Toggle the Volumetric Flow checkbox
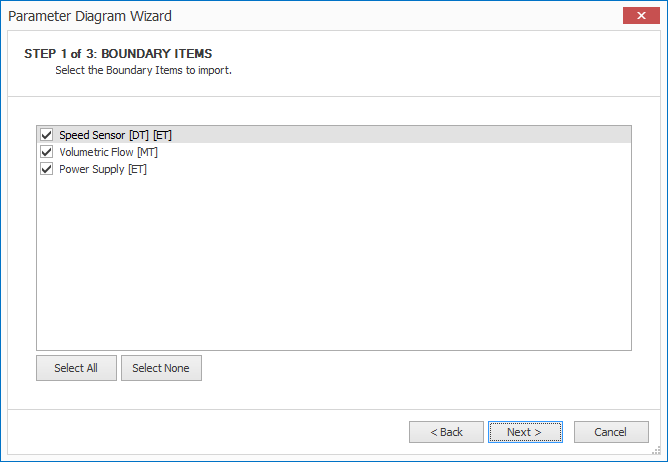Screen dimensions: 668x462 pyautogui.click(x=46, y=152)
